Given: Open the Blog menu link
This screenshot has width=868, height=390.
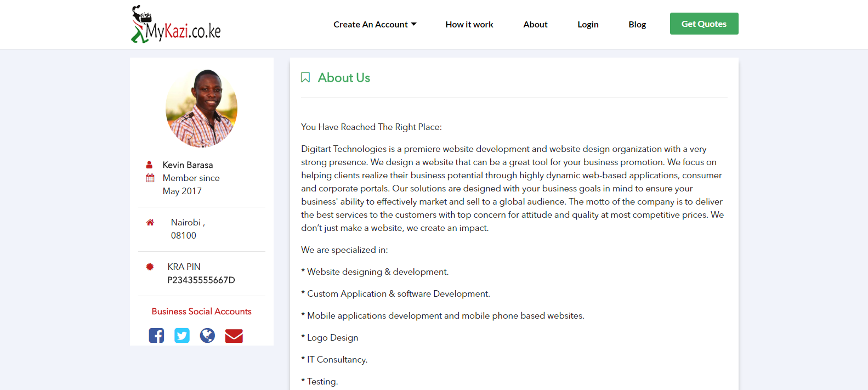Looking at the screenshot, I should point(637,25).
